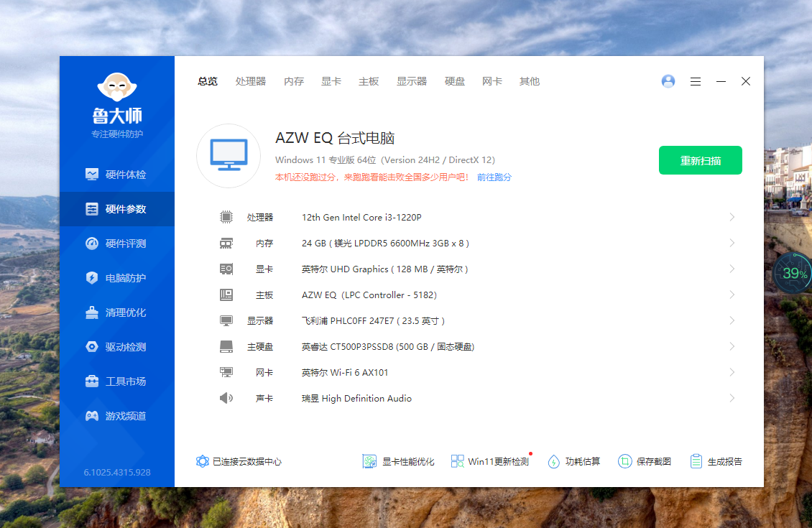This screenshot has width=812, height=528.
Task: Expand the 主板 row chevron
Action: [732, 295]
